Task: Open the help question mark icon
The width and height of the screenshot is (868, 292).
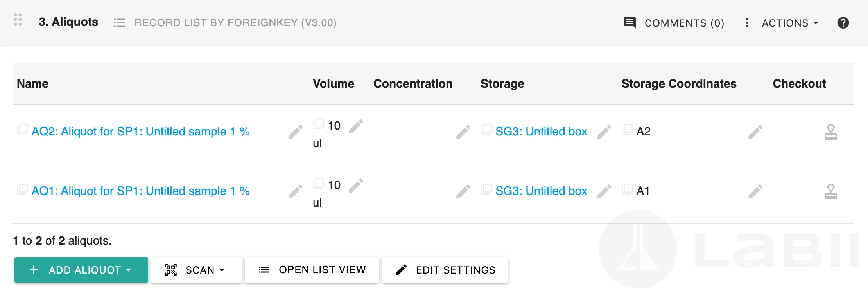Action: point(843,23)
